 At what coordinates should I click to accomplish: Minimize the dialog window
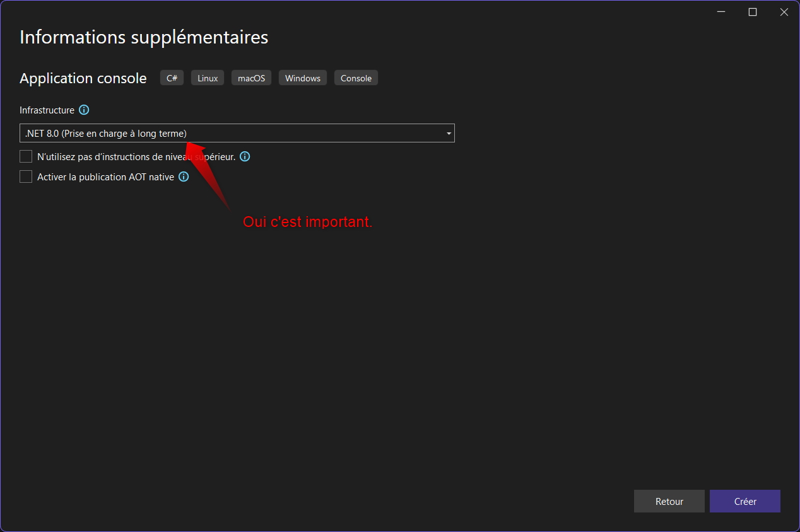(x=721, y=12)
